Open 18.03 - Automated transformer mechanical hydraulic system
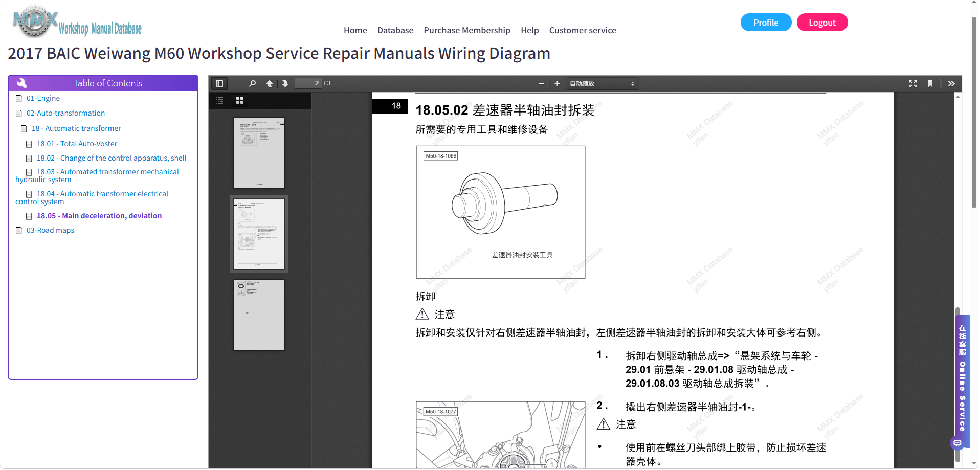The width and height of the screenshot is (980, 470). pyautogui.click(x=97, y=176)
